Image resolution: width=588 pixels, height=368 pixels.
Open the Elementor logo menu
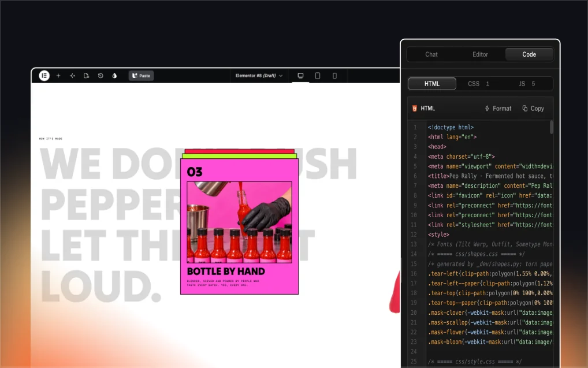click(44, 76)
